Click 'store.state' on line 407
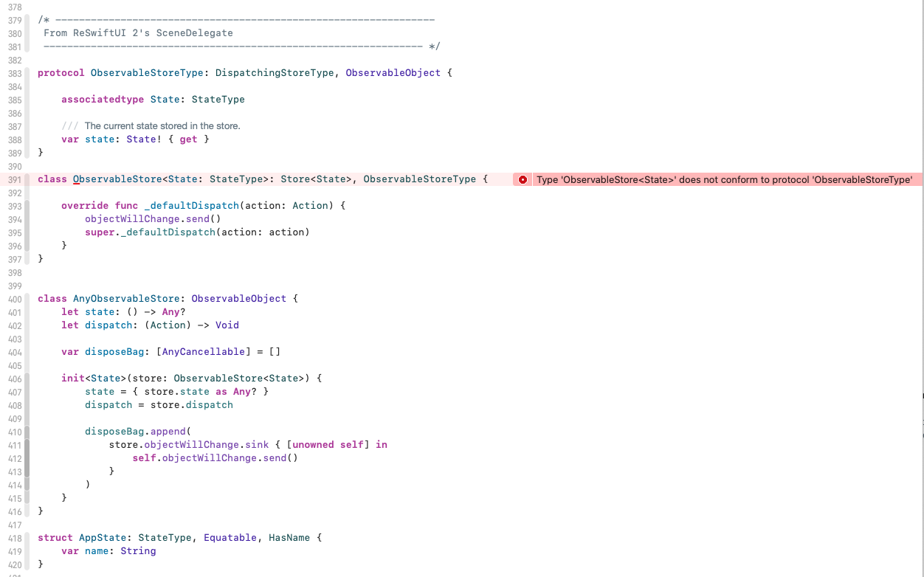Viewport: 924px width, 577px height. point(176,392)
